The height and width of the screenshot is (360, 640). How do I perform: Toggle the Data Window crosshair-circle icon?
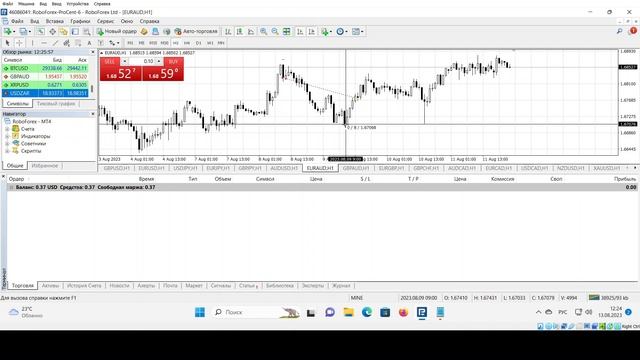click(x=52, y=31)
